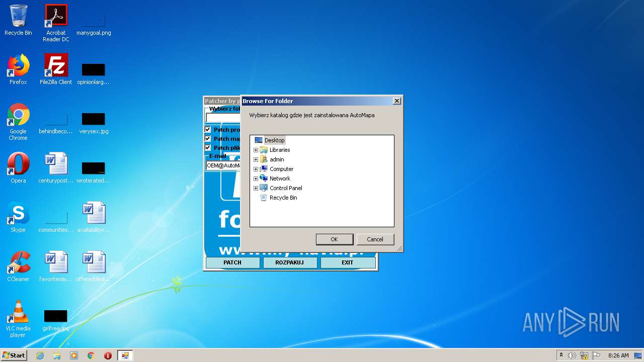
Task: Click Chrome icon in taskbar
Action: (x=91, y=355)
